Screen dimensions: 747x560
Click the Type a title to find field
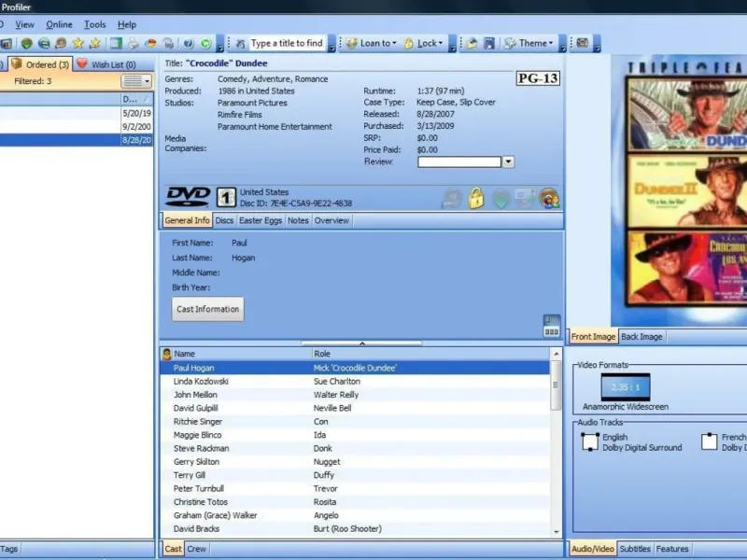pos(287,43)
